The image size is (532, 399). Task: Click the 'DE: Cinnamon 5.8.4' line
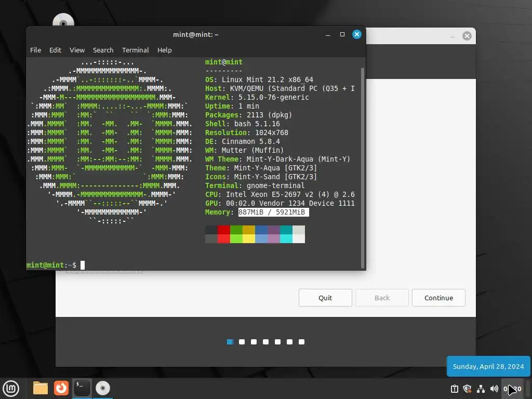coord(243,141)
